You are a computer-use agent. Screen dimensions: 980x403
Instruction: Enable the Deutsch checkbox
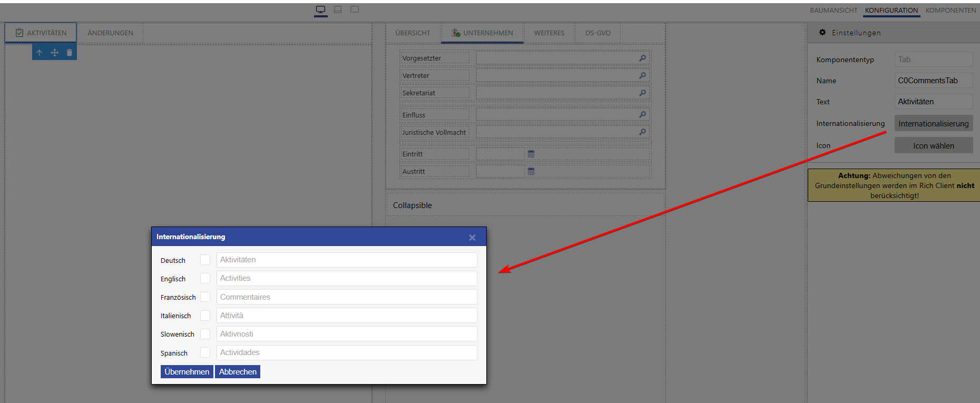click(x=205, y=260)
